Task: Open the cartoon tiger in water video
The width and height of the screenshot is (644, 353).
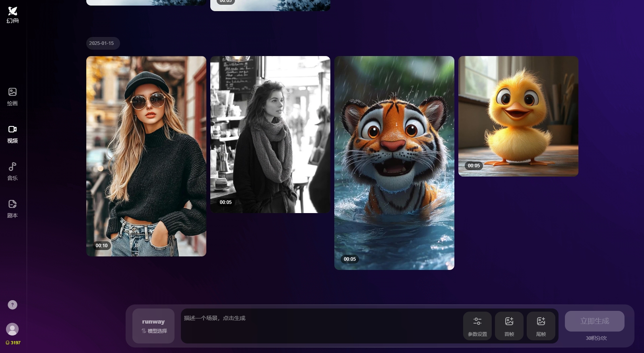Action: coord(394,163)
